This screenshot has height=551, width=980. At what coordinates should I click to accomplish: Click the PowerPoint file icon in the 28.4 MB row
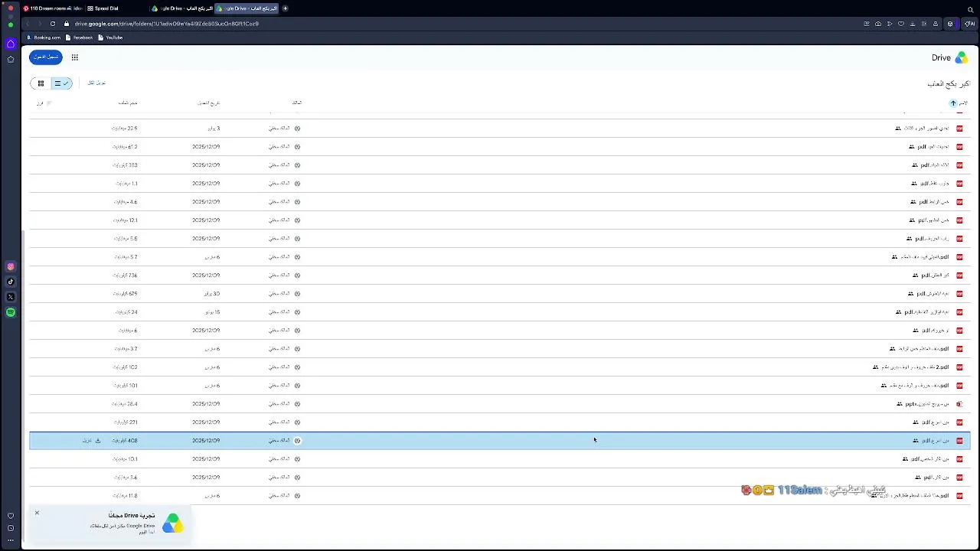pyautogui.click(x=959, y=404)
